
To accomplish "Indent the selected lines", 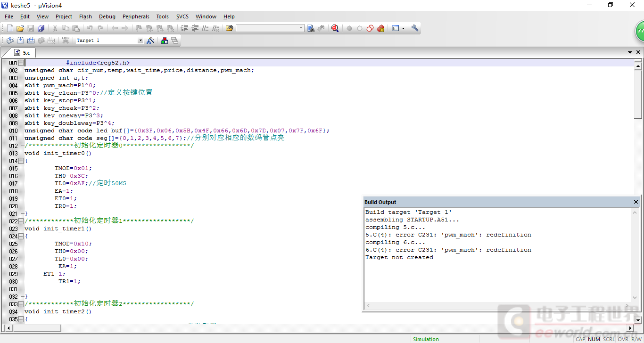I will click(184, 28).
